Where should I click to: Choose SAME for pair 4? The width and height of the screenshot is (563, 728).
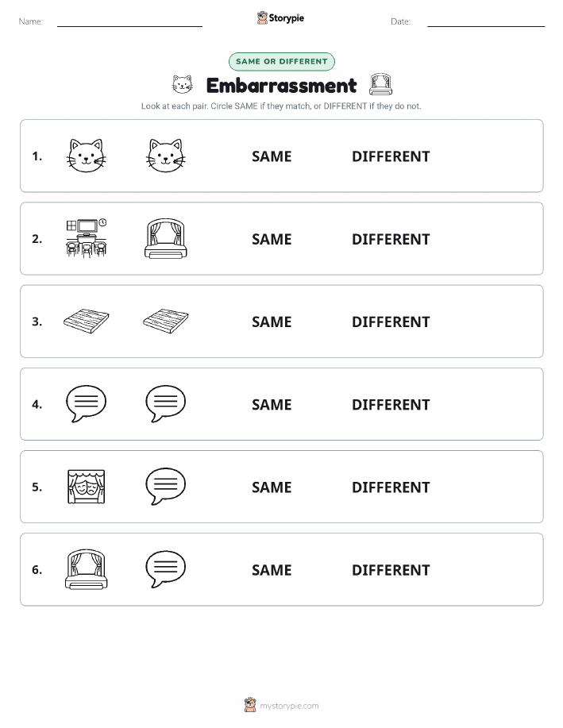[x=272, y=404]
